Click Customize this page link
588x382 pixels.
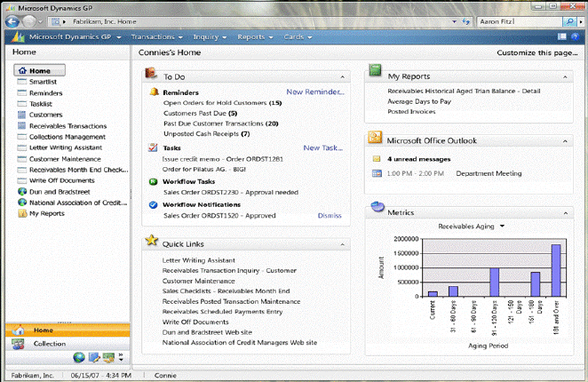tap(537, 53)
